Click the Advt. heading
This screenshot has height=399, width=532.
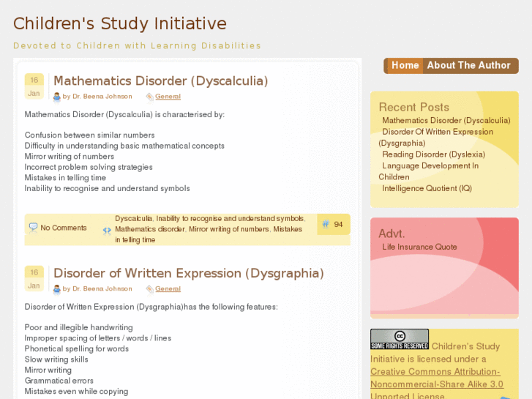[391, 234]
